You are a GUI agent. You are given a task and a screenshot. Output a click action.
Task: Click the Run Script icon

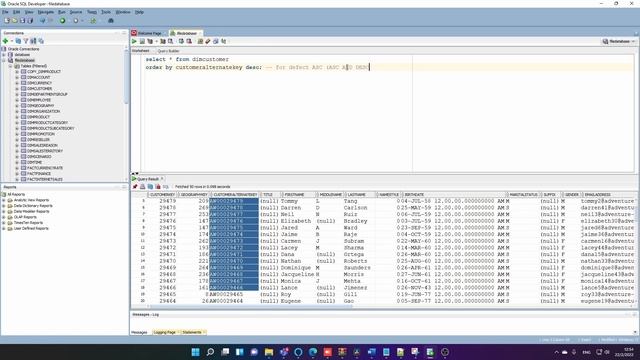[x=142, y=41]
